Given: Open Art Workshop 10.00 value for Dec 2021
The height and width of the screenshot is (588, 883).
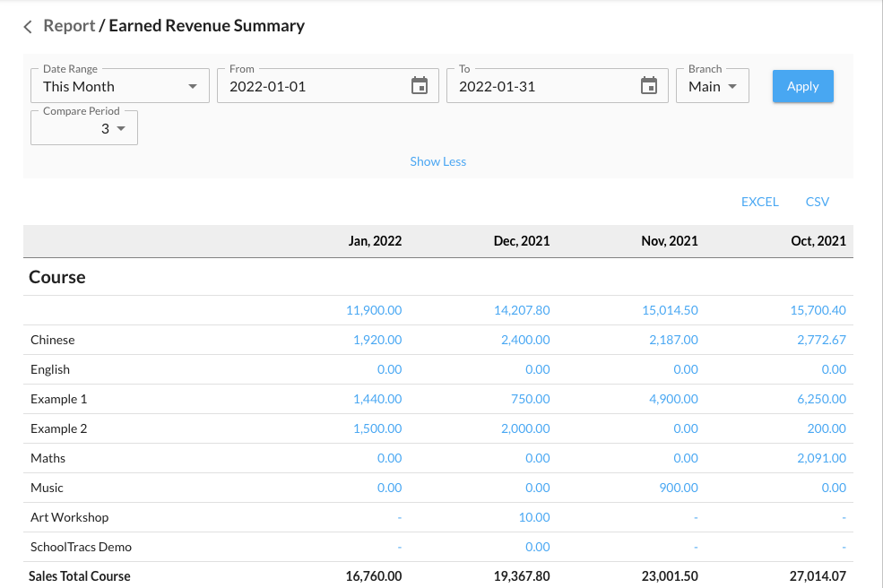Looking at the screenshot, I should [x=533, y=517].
